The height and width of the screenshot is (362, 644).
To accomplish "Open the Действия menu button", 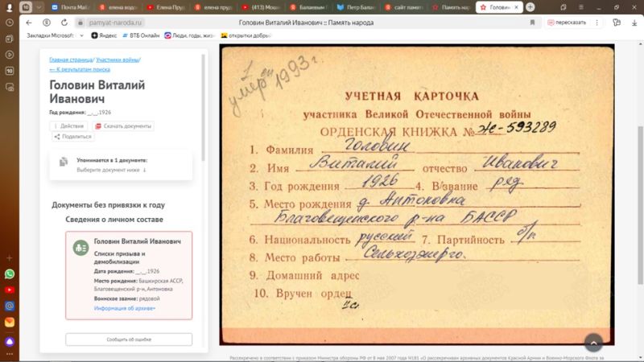I will [68, 126].
